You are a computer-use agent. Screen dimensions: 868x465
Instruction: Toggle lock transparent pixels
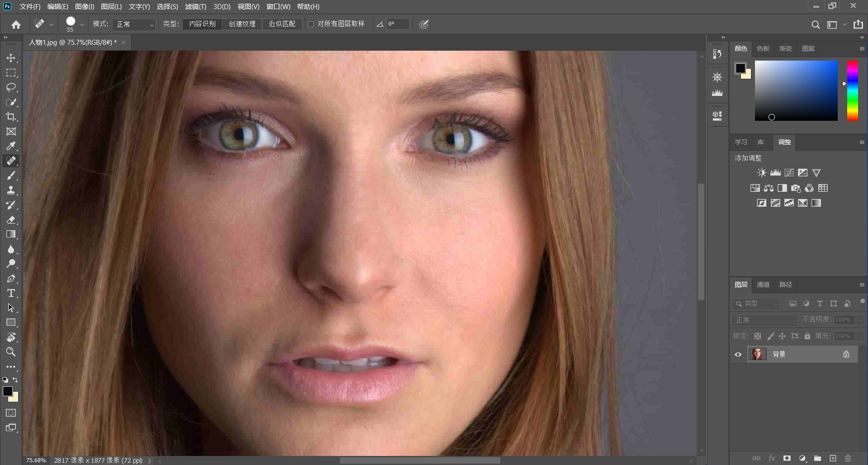point(758,336)
